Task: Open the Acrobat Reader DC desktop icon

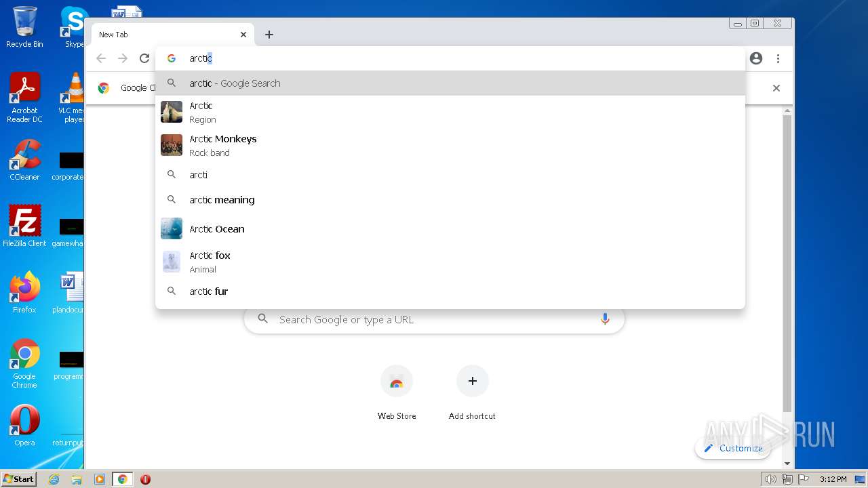Action: coord(24,98)
